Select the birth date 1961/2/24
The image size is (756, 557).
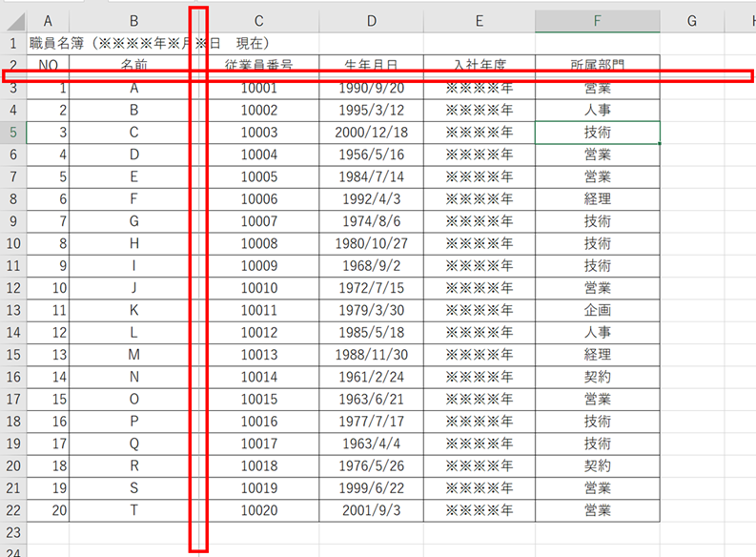point(371,377)
